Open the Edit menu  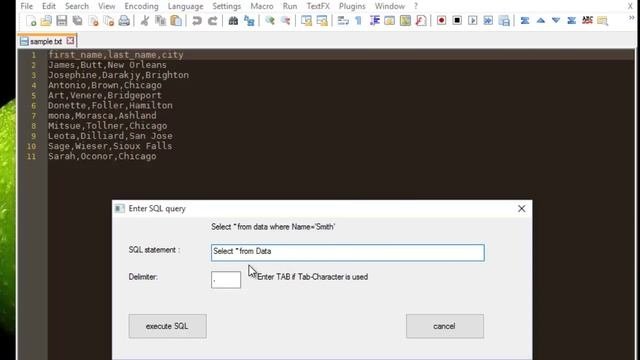[x=49, y=6]
